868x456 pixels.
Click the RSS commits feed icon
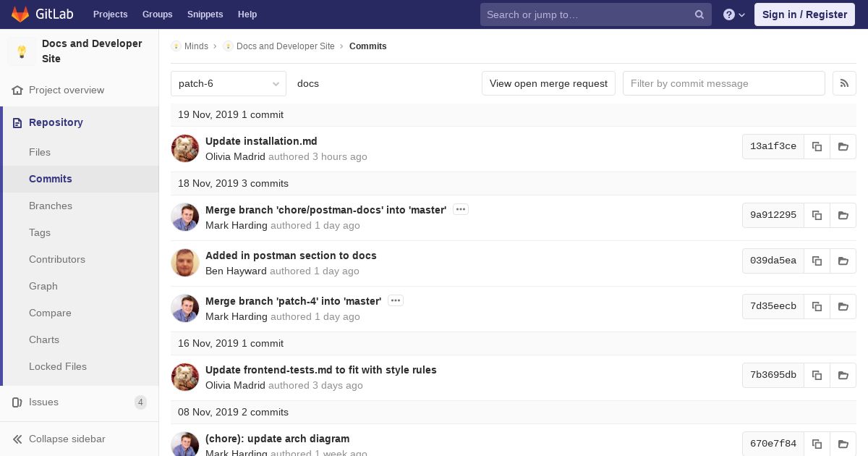click(x=844, y=83)
